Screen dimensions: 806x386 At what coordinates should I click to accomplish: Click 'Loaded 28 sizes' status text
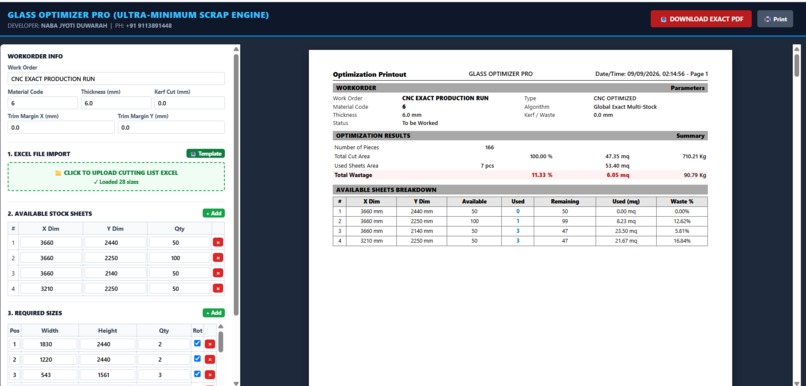[116, 182]
